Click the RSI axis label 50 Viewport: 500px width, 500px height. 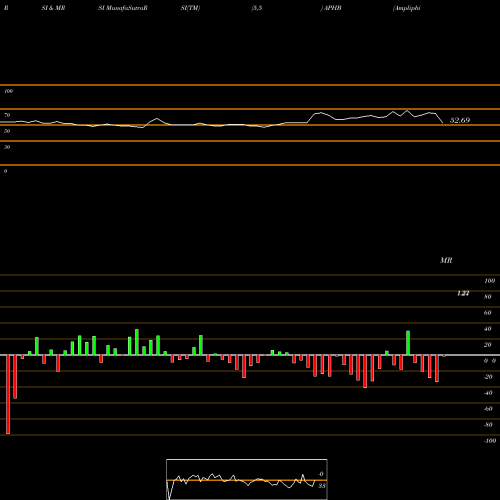pyautogui.click(x=7, y=131)
